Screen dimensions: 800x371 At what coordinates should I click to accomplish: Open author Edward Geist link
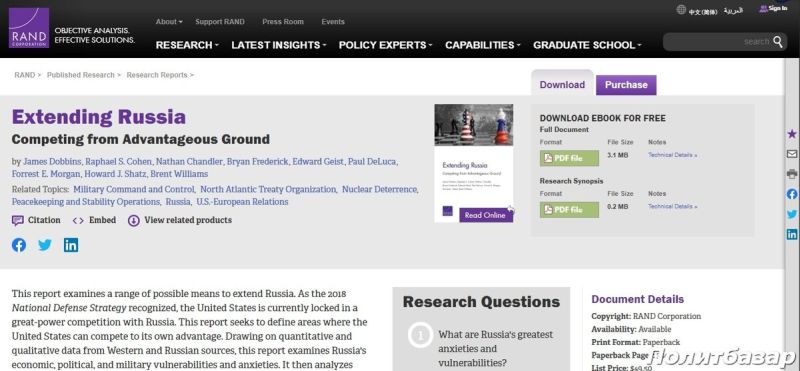point(318,162)
